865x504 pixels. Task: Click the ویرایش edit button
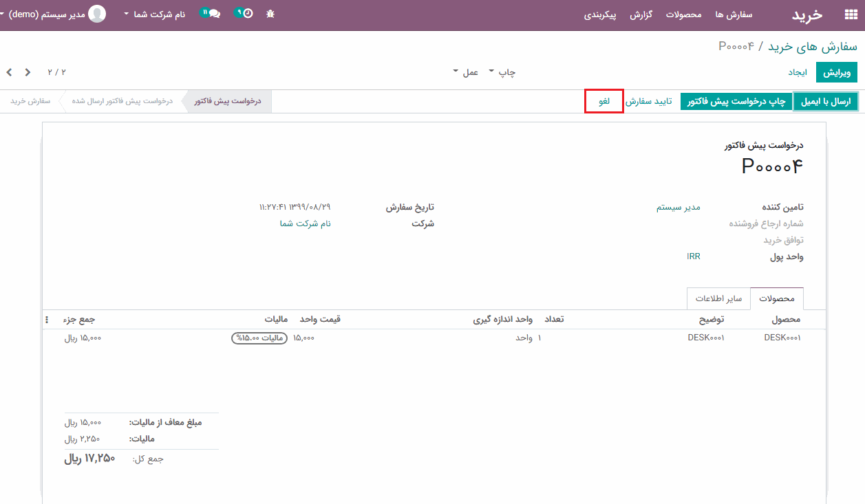[x=837, y=72]
